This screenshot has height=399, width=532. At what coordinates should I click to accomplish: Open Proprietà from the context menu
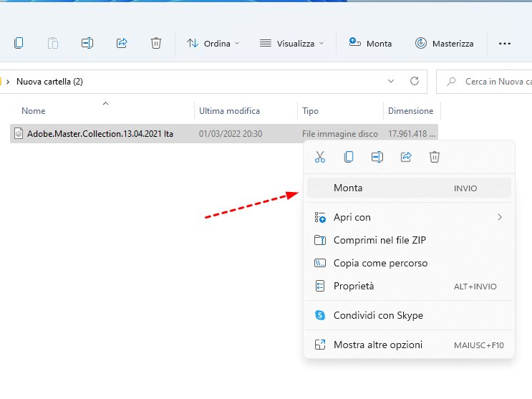(x=409, y=287)
